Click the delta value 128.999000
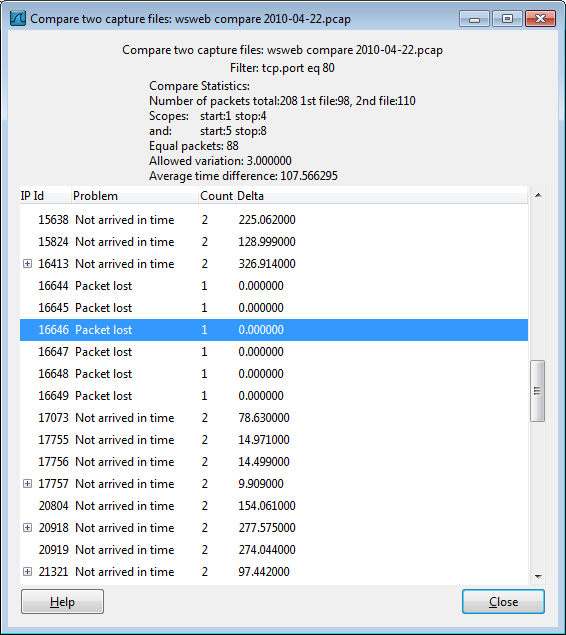This screenshot has height=635, width=566. 267,242
